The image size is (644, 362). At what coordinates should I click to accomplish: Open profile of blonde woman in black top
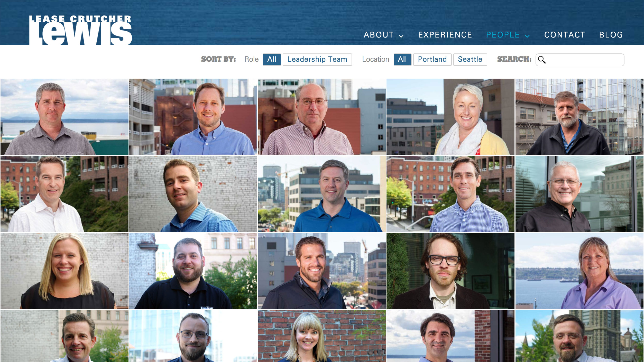tap(65, 271)
